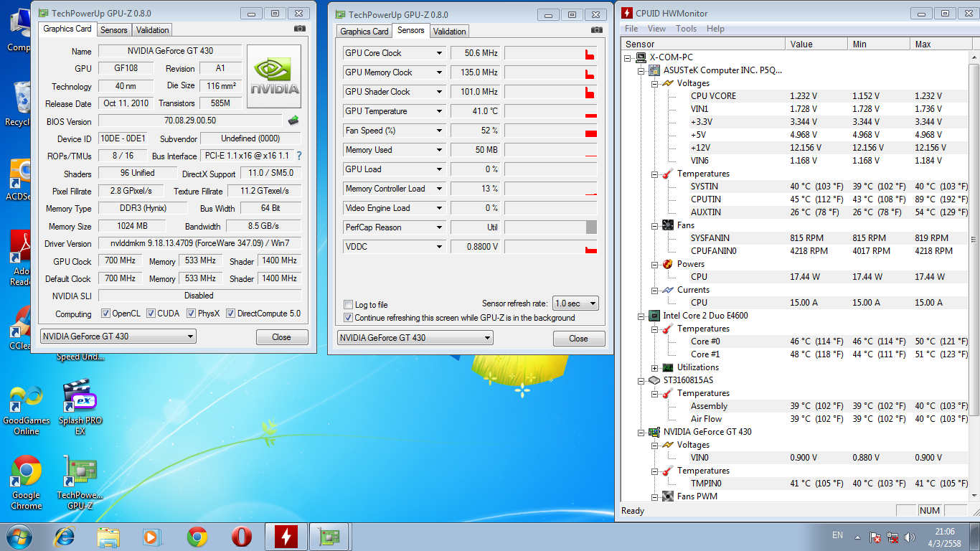This screenshot has width=980, height=551.
Task: Click the Bus Interface question mark help icon
Action: (298, 156)
